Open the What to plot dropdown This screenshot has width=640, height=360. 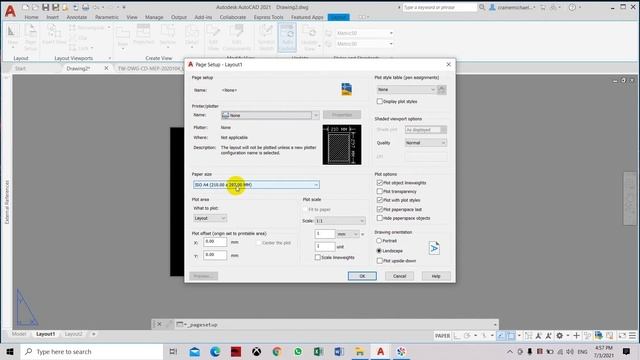(210, 218)
